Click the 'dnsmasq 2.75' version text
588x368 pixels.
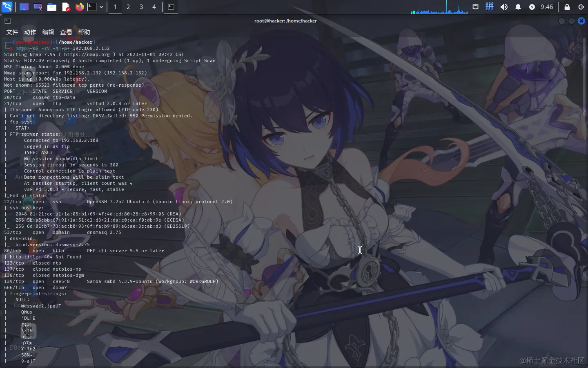click(x=104, y=232)
